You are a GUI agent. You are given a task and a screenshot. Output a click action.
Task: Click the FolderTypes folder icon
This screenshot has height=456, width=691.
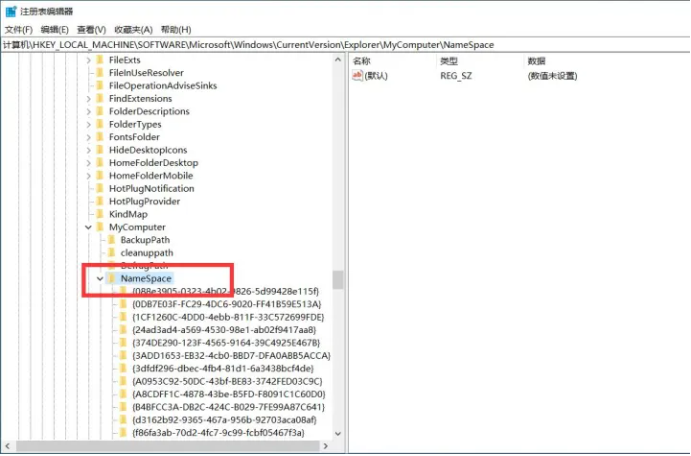pos(100,124)
